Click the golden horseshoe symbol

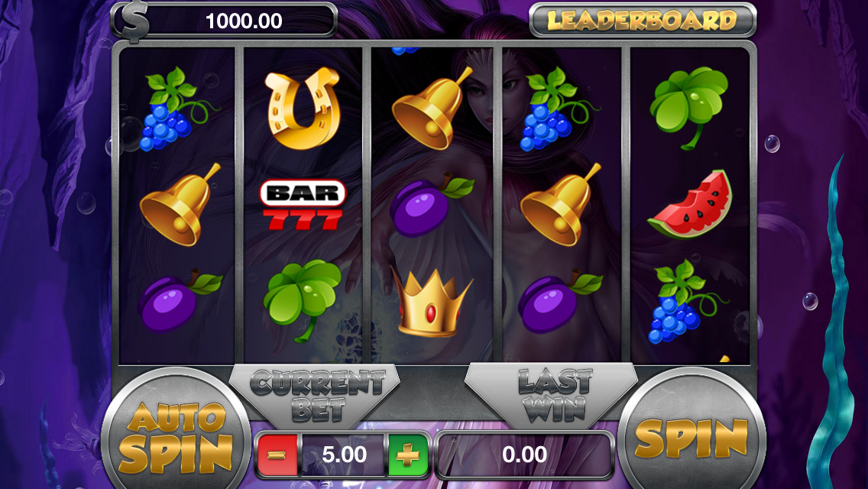pos(303,108)
